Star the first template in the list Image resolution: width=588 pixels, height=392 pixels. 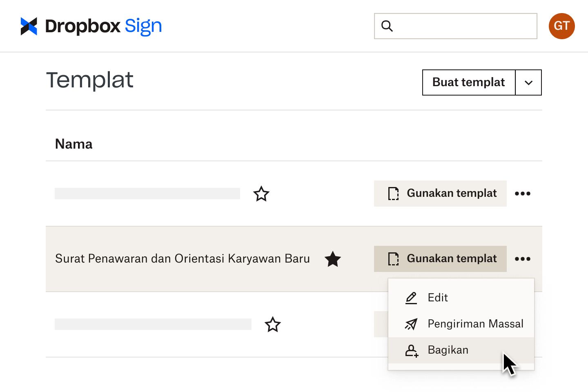click(261, 194)
